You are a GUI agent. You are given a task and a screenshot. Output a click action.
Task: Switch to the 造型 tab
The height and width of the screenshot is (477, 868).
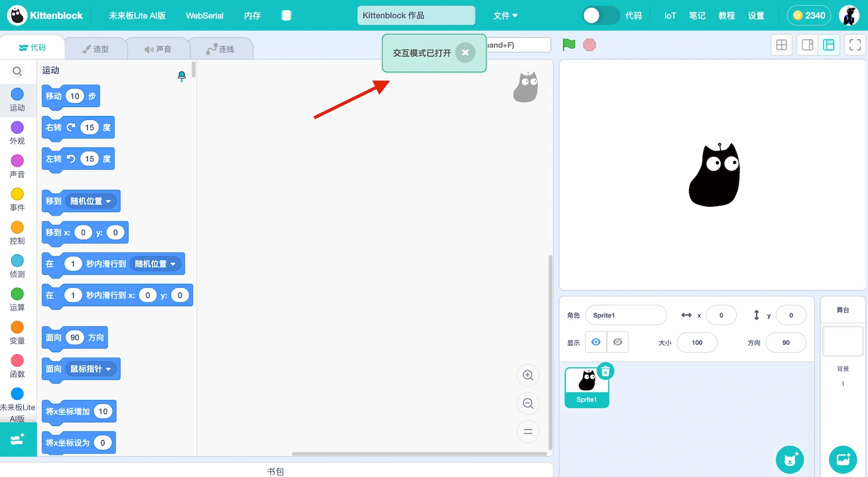click(x=95, y=49)
